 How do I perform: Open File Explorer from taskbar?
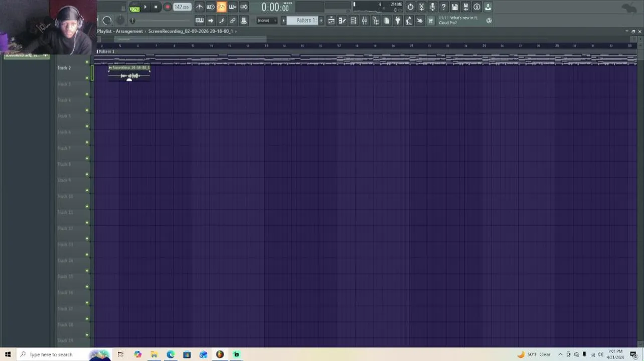click(154, 354)
